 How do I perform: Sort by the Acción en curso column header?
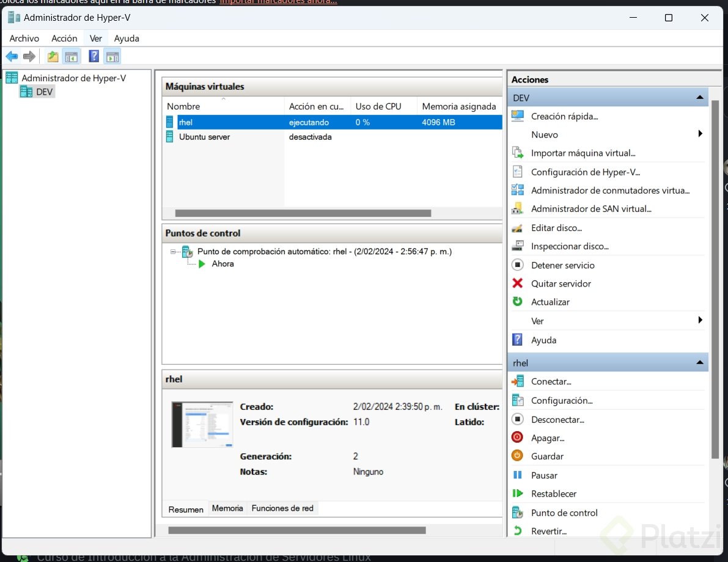(x=318, y=106)
